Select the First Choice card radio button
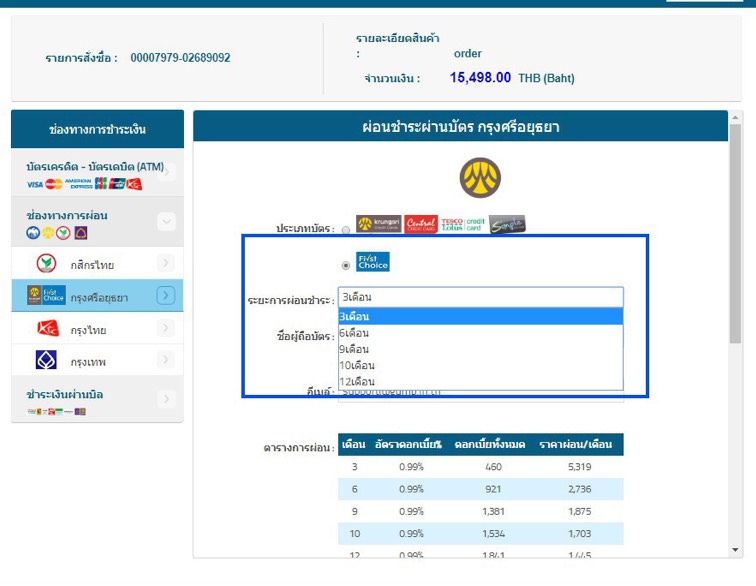The image size is (756, 586). tap(346, 266)
